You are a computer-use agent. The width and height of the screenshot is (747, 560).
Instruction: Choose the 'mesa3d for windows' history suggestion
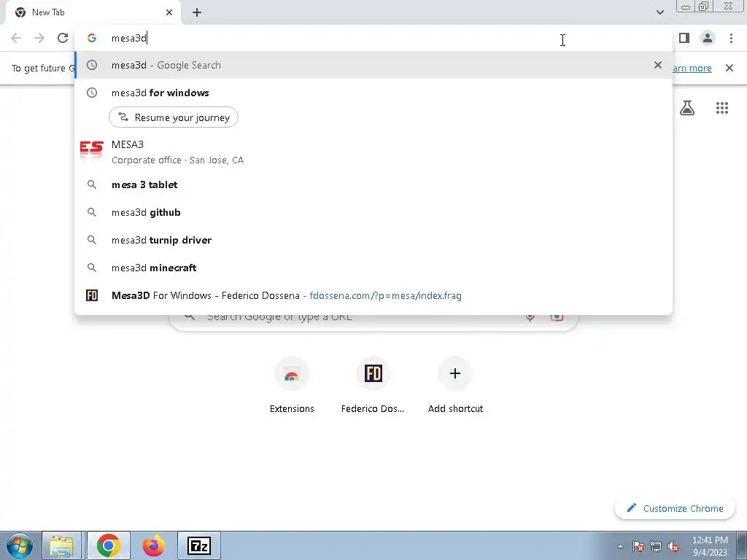coord(373,93)
